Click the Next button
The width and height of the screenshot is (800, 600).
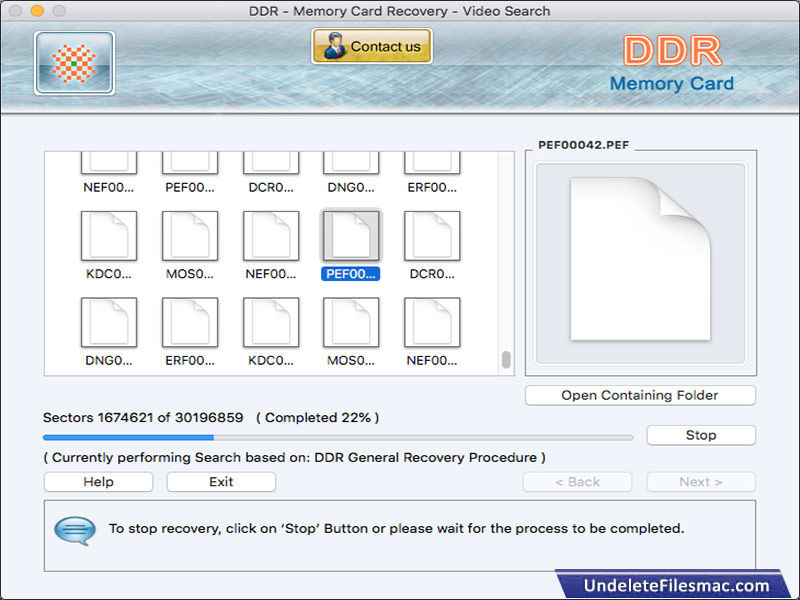(700, 482)
